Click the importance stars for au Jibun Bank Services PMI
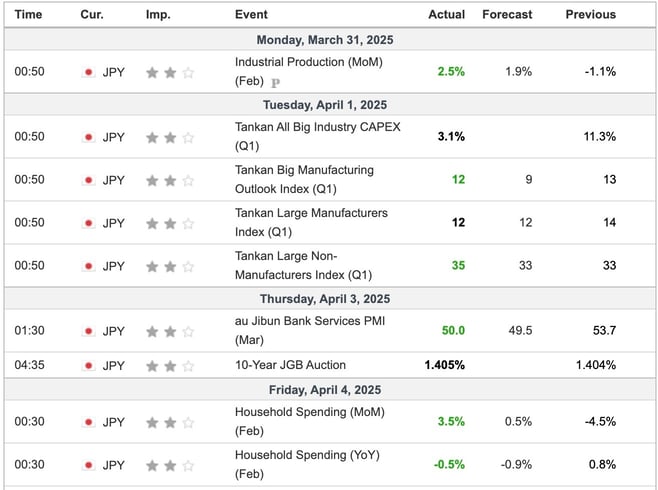This screenshot has height=490, width=658. pyautogui.click(x=170, y=331)
